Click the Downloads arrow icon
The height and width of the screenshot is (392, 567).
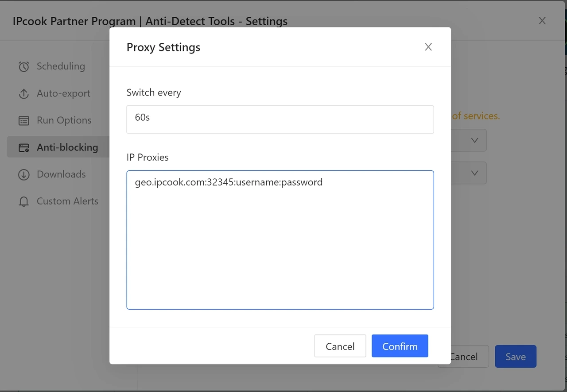23,174
